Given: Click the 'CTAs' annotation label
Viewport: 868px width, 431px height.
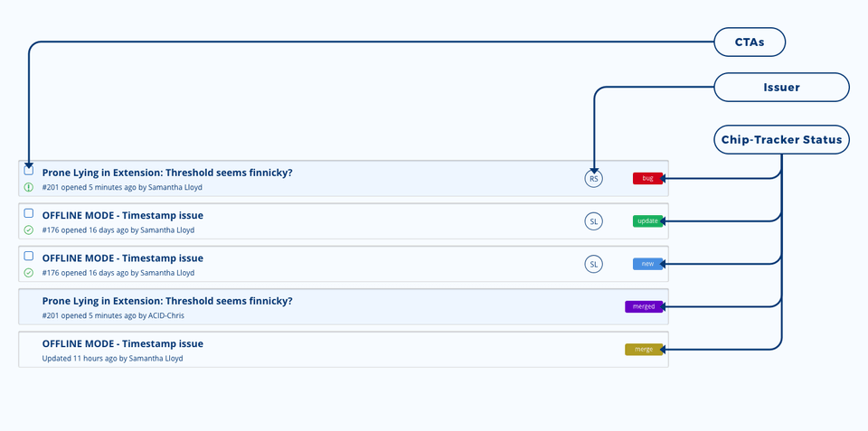Looking at the screenshot, I should tap(750, 42).
